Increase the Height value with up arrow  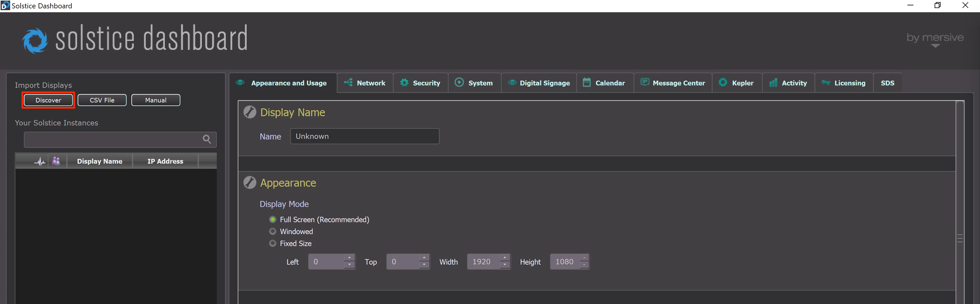tap(584, 258)
